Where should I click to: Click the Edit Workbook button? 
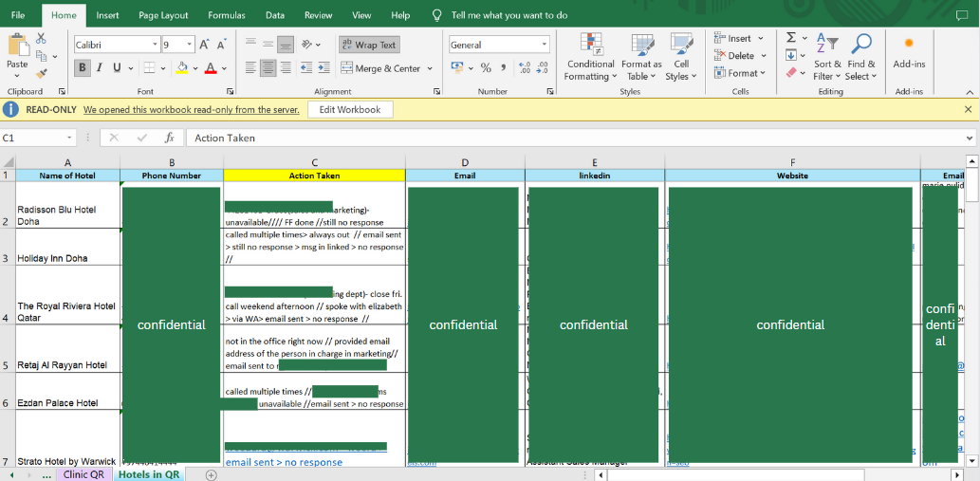click(350, 109)
